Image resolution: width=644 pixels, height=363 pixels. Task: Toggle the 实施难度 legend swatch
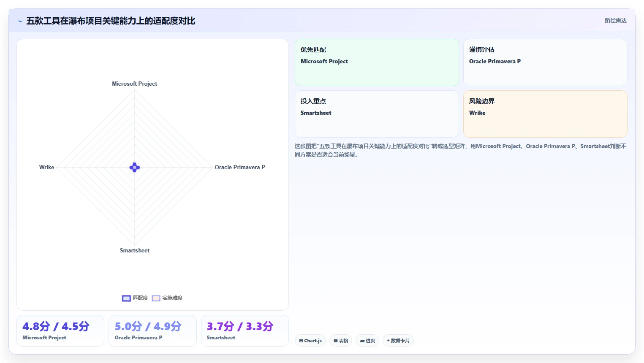pyautogui.click(x=156, y=298)
